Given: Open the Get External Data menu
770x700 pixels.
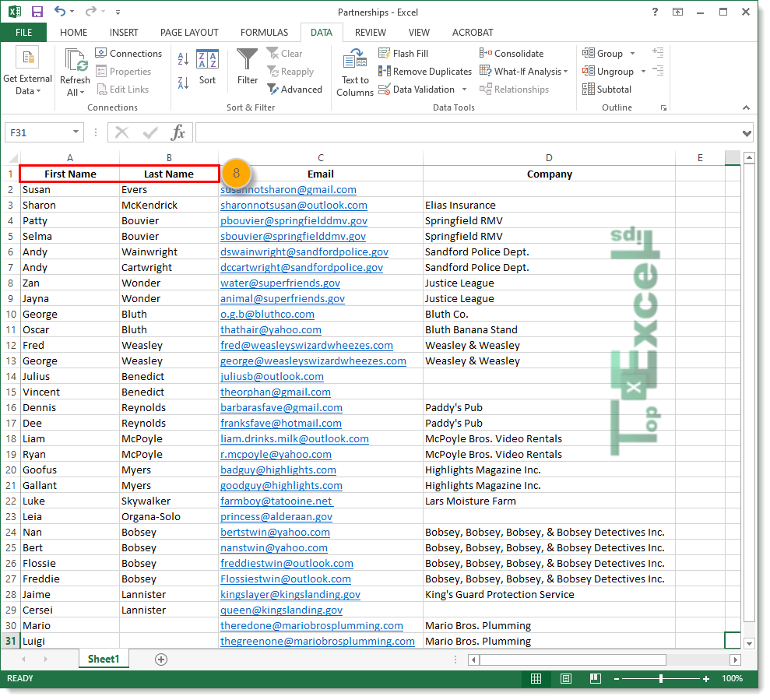Looking at the screenshot, I should 27,71.
